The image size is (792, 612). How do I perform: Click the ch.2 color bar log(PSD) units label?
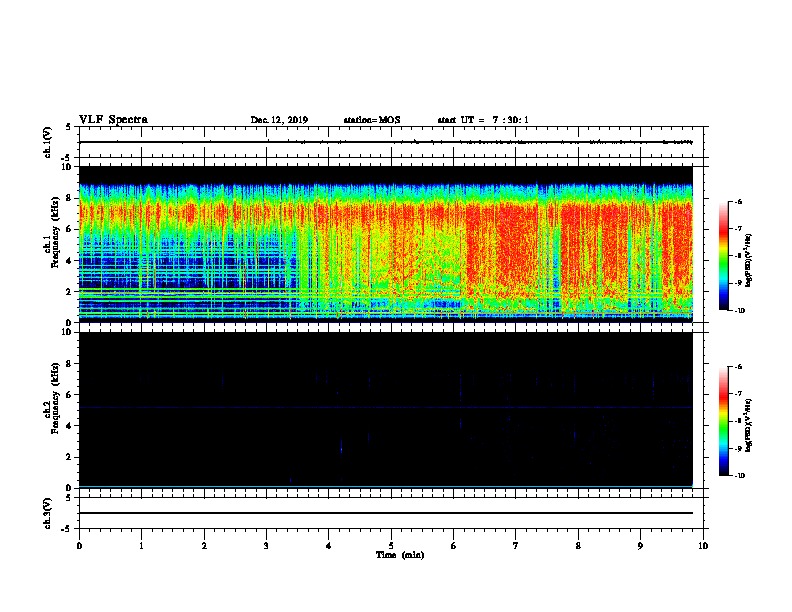(749, 425)
